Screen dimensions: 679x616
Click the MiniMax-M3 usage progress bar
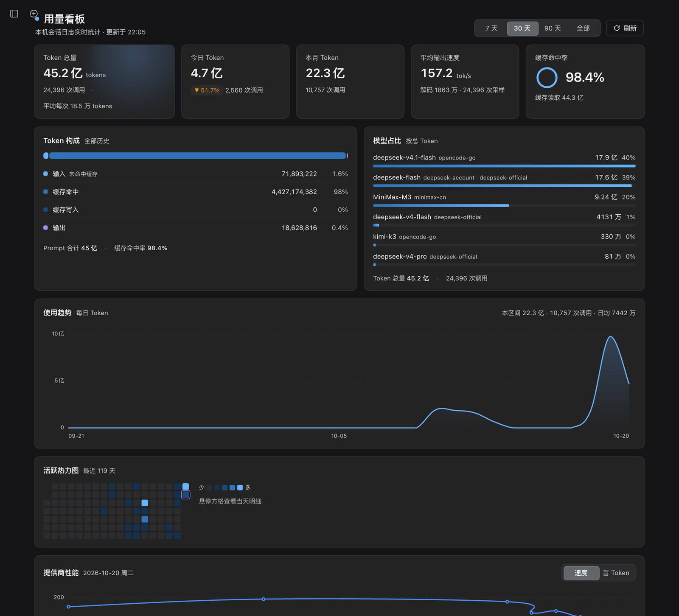(504, 205)
